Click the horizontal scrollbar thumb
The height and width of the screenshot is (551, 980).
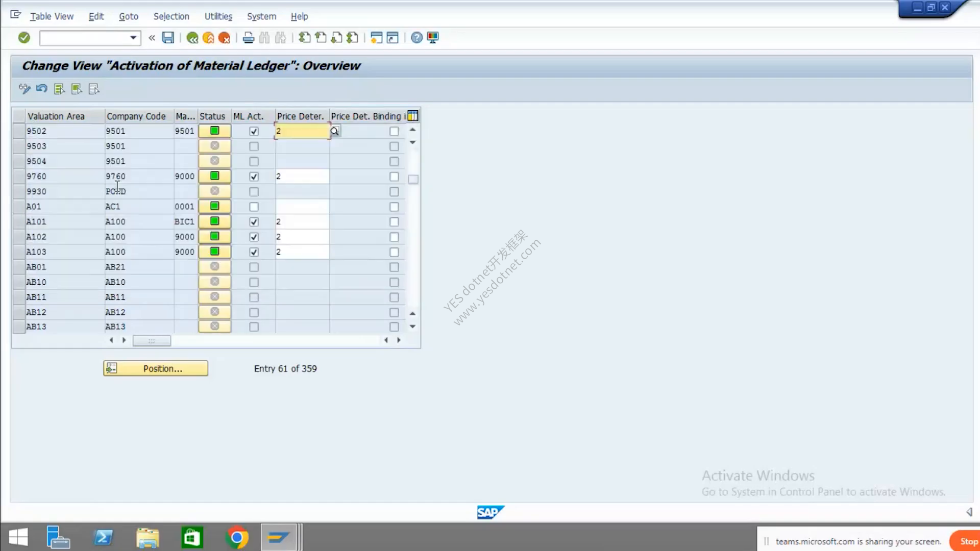pos(152,341)
